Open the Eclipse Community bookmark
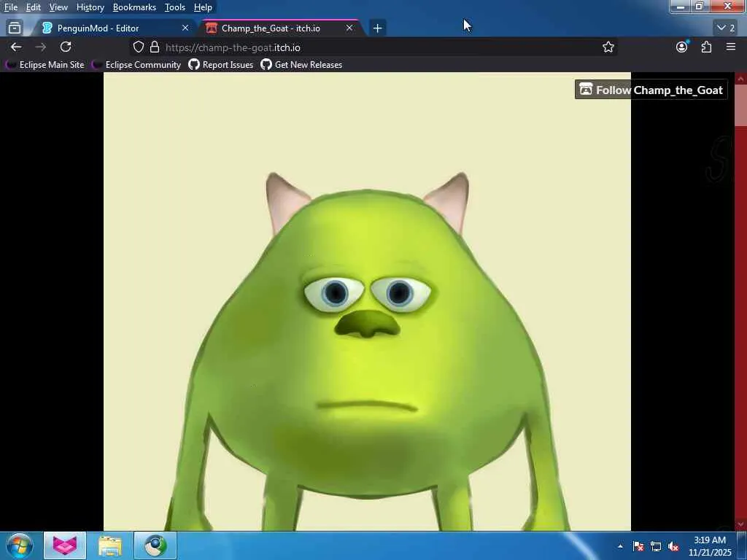The height and width of the screenshot is (560, 747). coord(136,65)
